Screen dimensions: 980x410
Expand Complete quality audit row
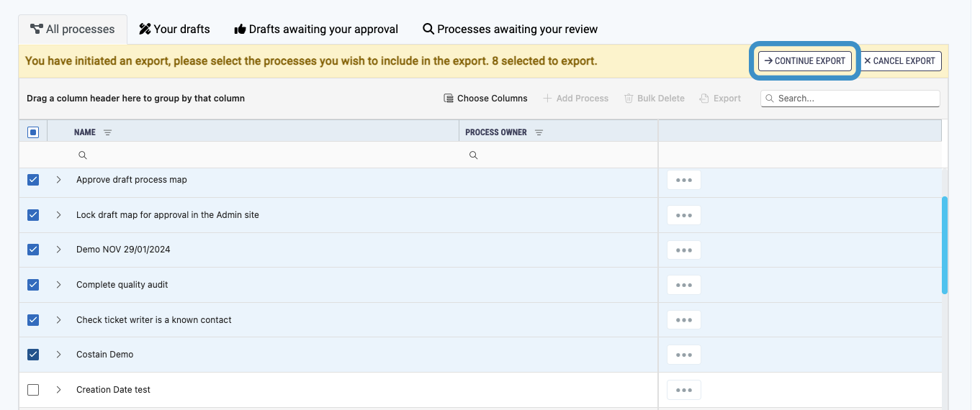click(x=59, y=285)
